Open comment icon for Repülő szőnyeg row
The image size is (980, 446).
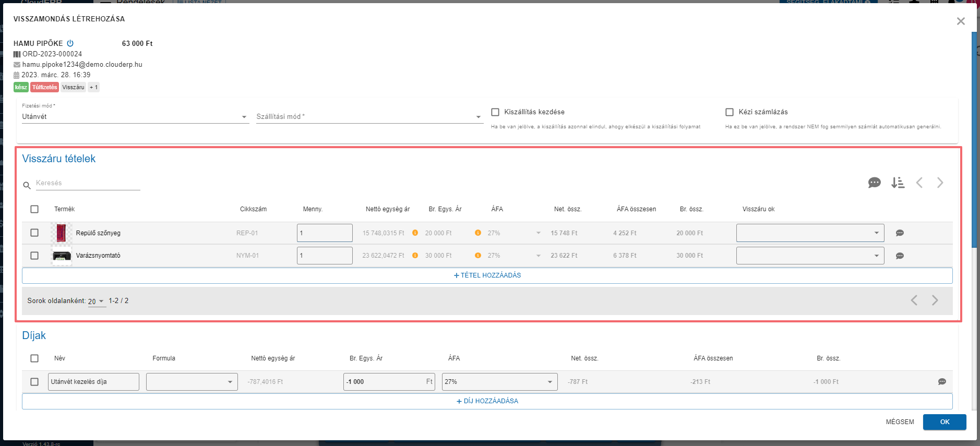coord(900,233)
